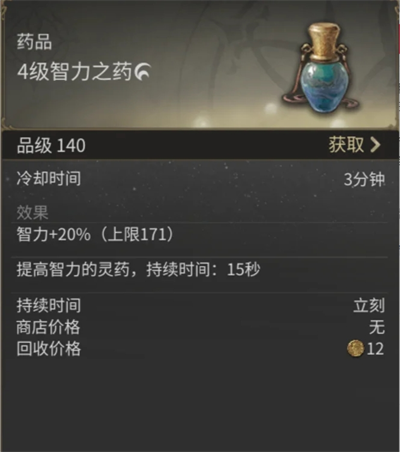Click the 持续时间 duration label
Screen dimensions: 400x452
[49, 305]
